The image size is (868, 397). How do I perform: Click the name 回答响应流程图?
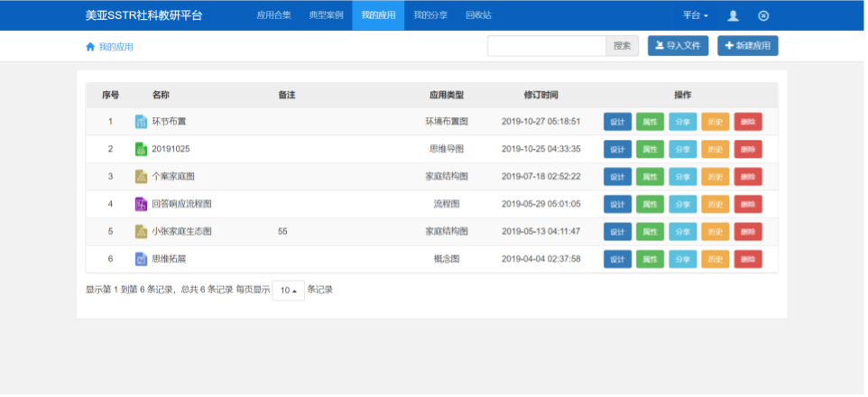[x=181, y=204]
